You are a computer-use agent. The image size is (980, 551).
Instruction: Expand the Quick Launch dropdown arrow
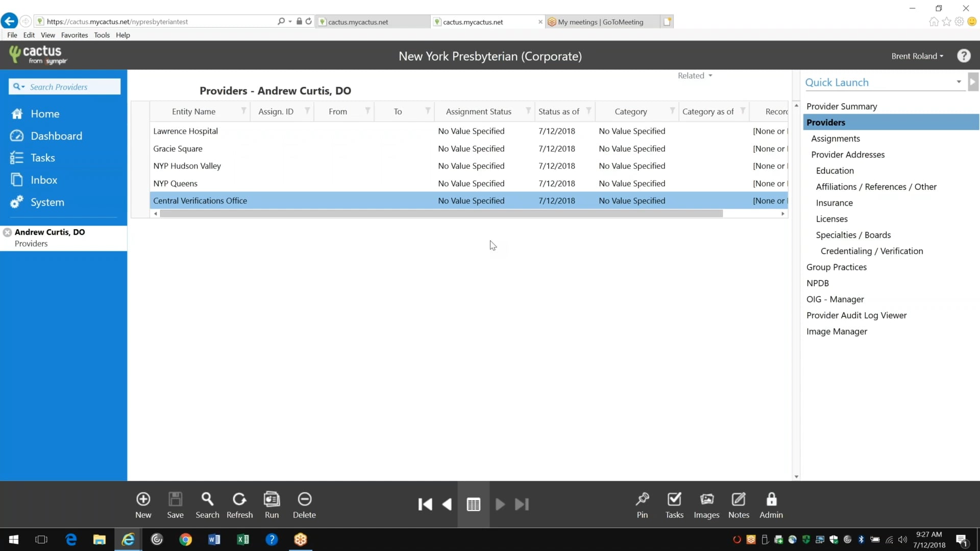959,82
